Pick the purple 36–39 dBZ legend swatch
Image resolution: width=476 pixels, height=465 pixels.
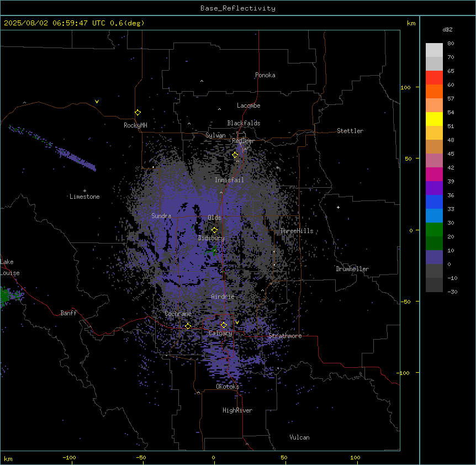pos(434,188)
